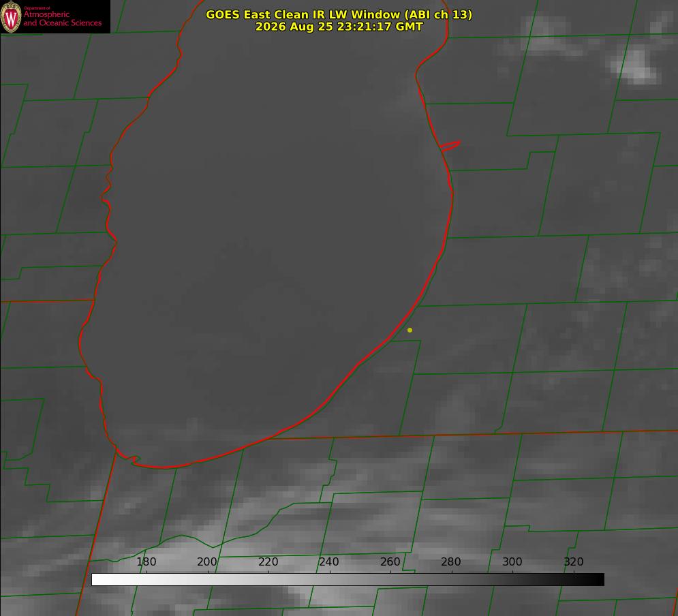Click the 280 colorbar tick label
This screenshot has height=616, width=678.
451,561
